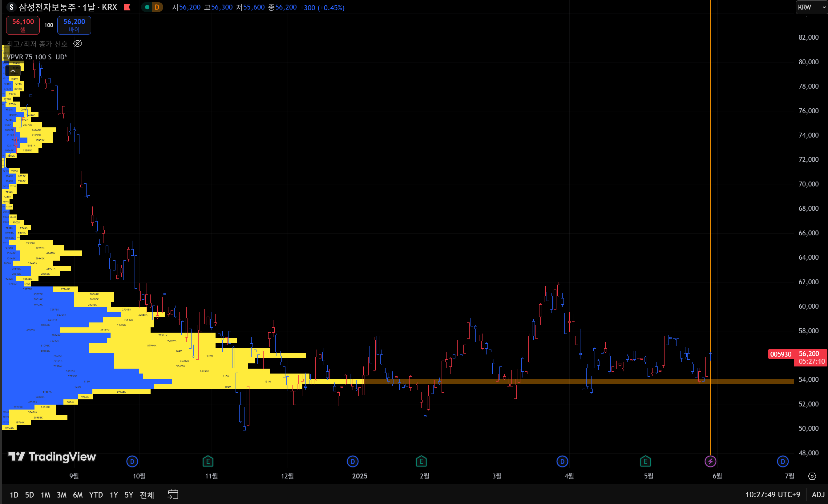The image size is (828, 504).
Task: Collapse the indicator legend chevron
Action: 13,71
